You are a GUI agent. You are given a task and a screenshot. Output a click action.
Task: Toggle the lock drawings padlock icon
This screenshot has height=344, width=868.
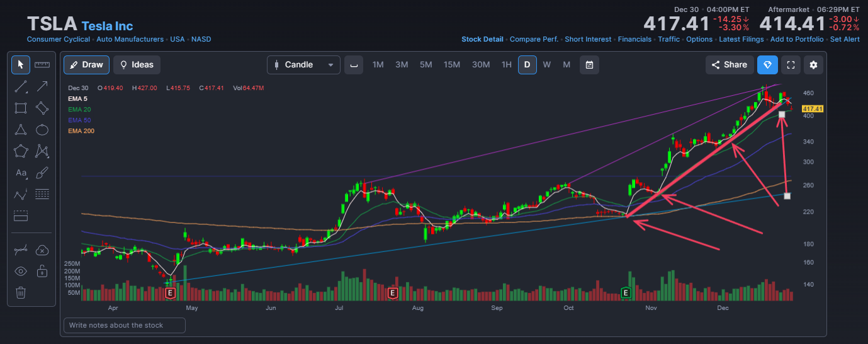(x=42, y=272)
